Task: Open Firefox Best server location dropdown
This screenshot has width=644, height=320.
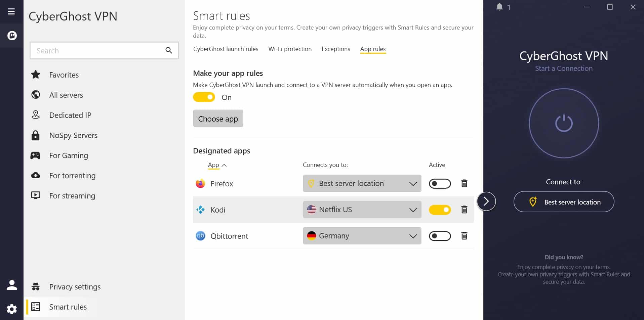Action: (x=362, y=183)
